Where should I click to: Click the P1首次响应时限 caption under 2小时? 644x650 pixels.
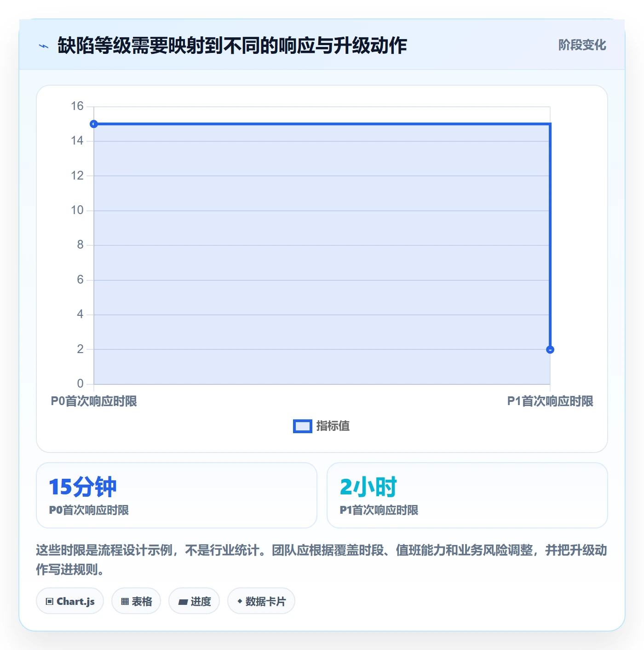pyautogui.click(x=379, y=510)
